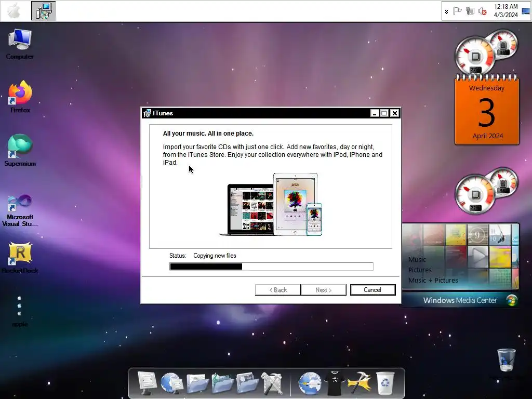The image size is (532, 399).
Task: Open the wrench-and-hammer tools dock icon
Action: [x=272, y=383]
